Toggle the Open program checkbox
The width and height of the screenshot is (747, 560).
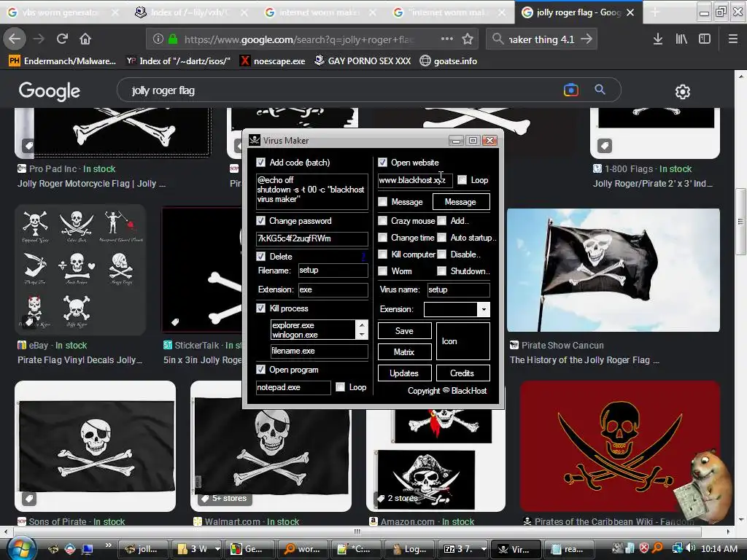(x=260, y=370)
